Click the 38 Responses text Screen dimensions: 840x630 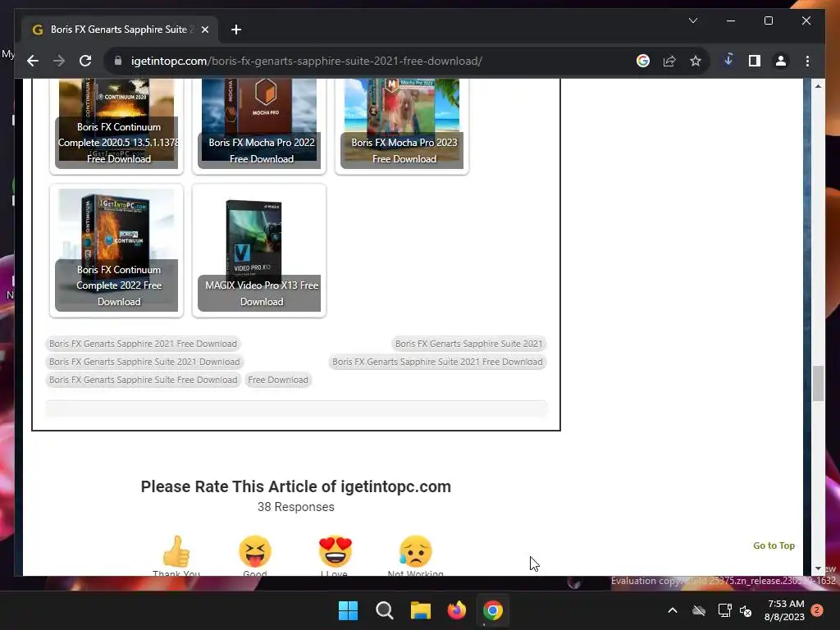click(295, 507)
